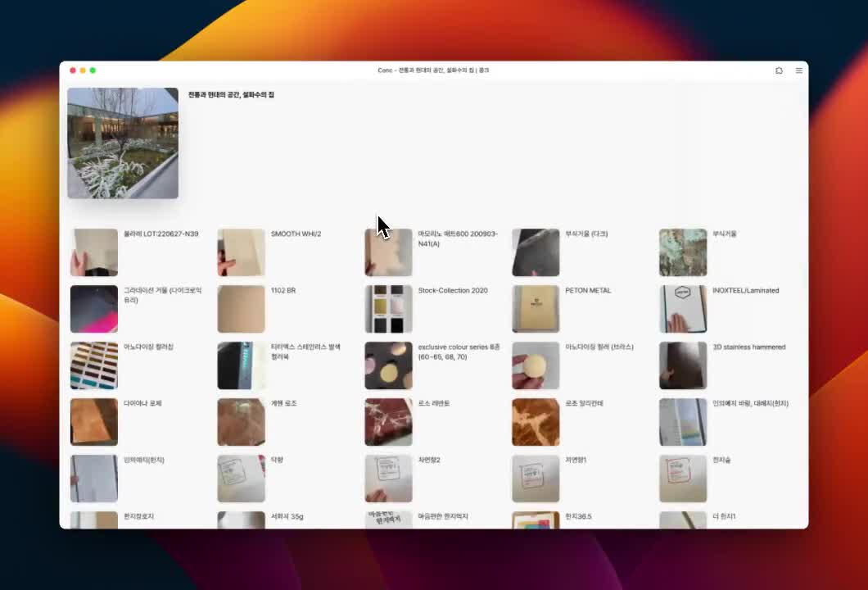The width and height of the screenshot is (868, 590).
Task: Click the '부식거울 (다크)' label
Action: tap(586, 234)
